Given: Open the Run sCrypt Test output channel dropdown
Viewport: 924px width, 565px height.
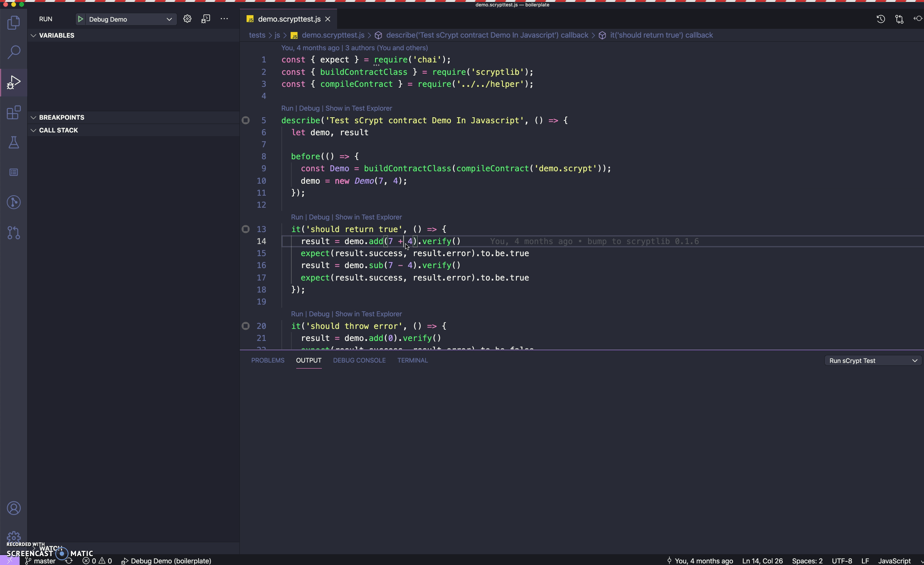Looking at the screenshot, I should click(x=873, y=361).
